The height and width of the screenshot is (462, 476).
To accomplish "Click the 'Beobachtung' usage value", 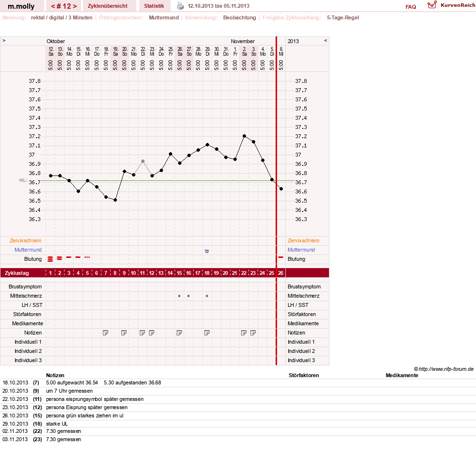I will tap(240, 17).
